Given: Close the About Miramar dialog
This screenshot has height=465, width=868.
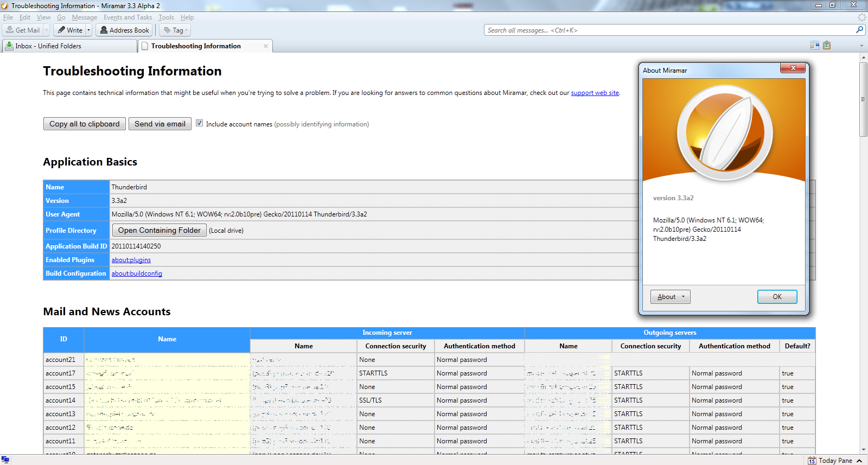Looking at the screenshot, I should (x=793, y=68).
